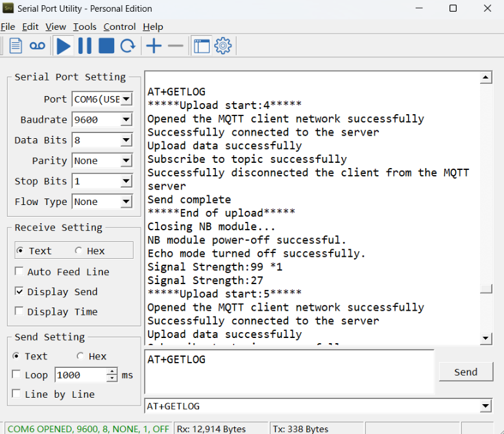Enable the Loop checkbox
Image resolution: width=504 pixels, height=434 pixels.
pos(16,375)
